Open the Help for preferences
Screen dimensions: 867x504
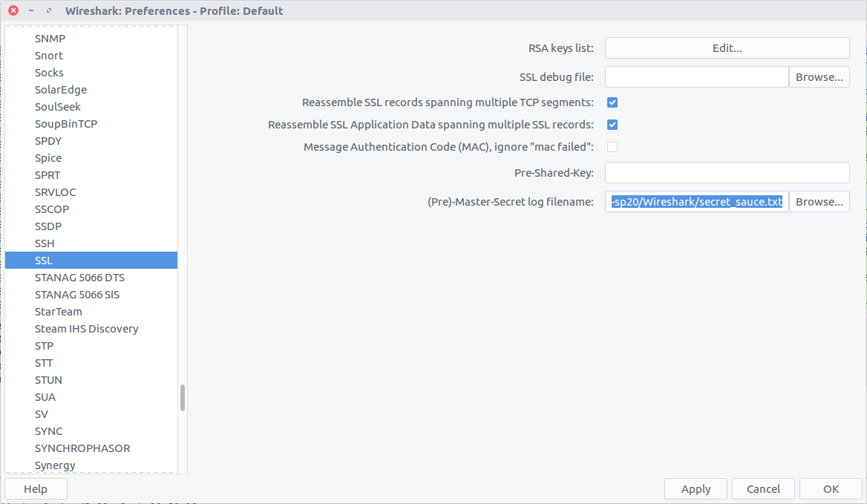[x=36, y=489]
